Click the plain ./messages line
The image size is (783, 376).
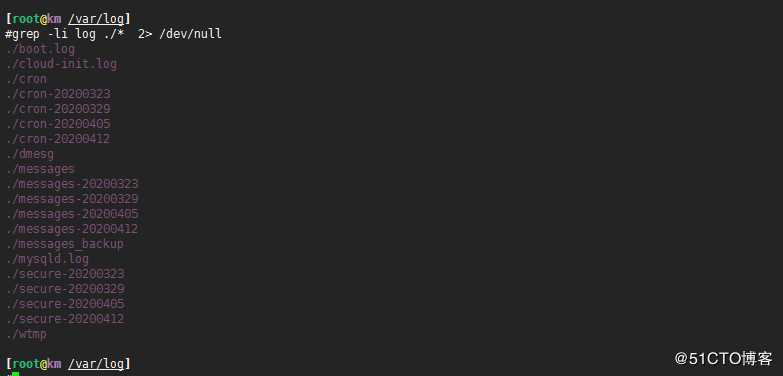click(x=40, y=169)
